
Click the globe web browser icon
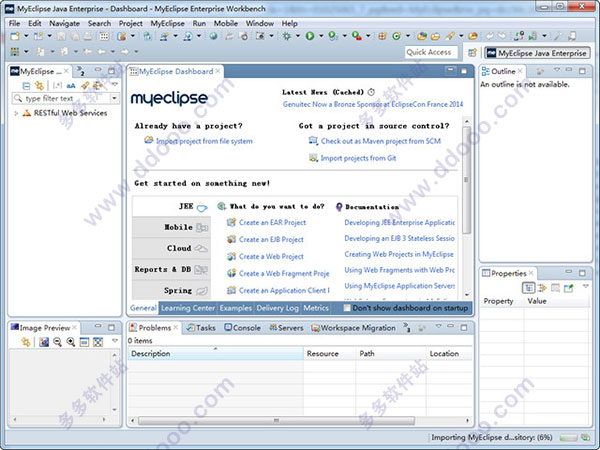coord(213,36)
